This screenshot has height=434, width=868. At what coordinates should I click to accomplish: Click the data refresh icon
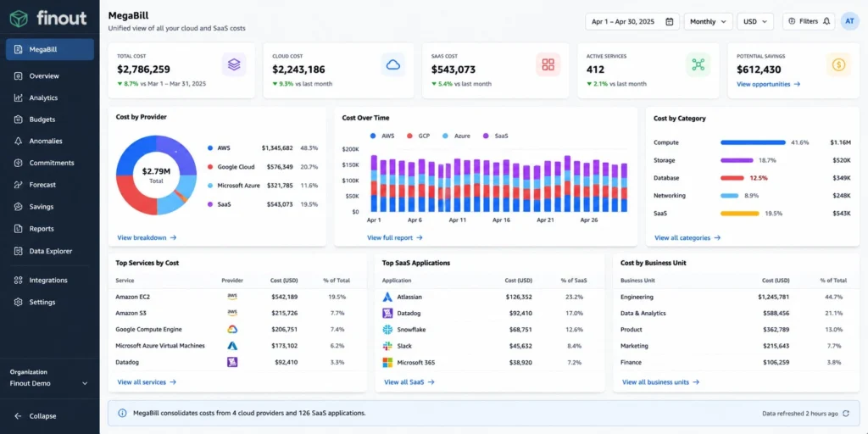tap(845, 413)
